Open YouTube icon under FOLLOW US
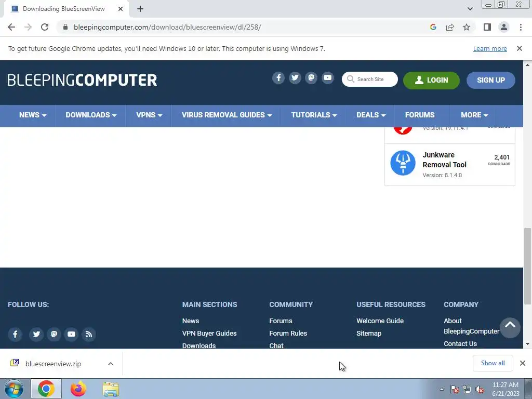The image size is (532, 399). pyautogui.click(x=71, y=334)
